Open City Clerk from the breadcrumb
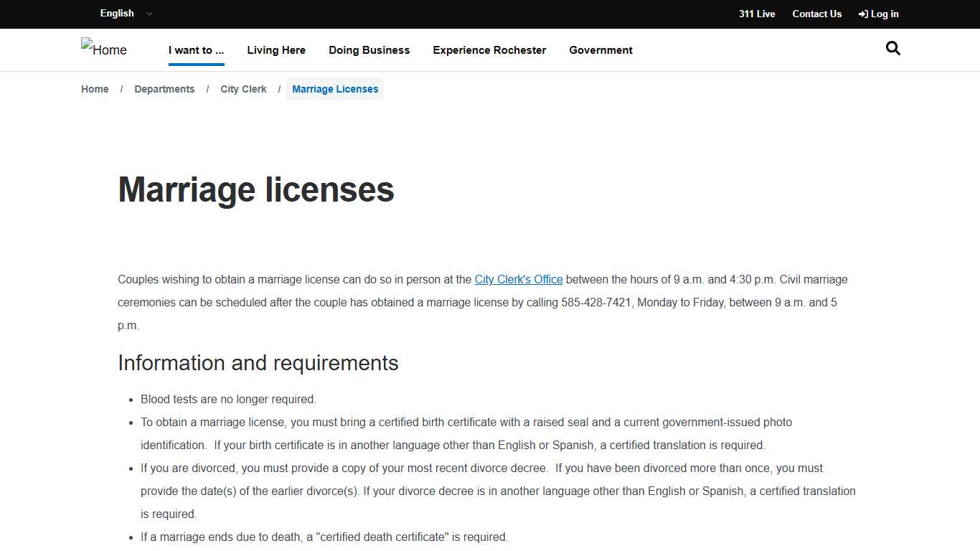Image resolution: width=980 pixels, height=551 pixels. tap(243, 88)
